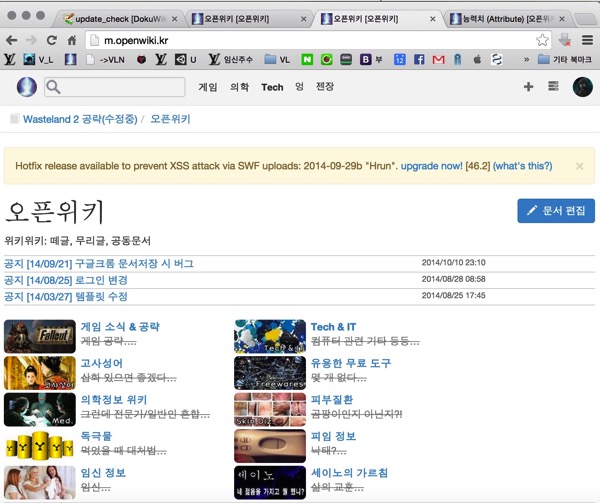Open notice 구글크롬 문서저장 시 버그

99,264
